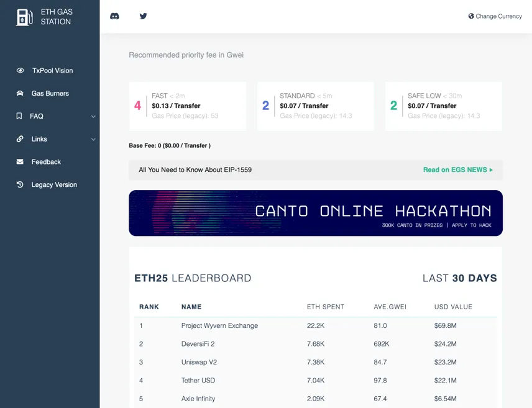The width and height of the screenshot is (532, 408).
Task: Select the Links menu item
Action: tap(39, 139)
